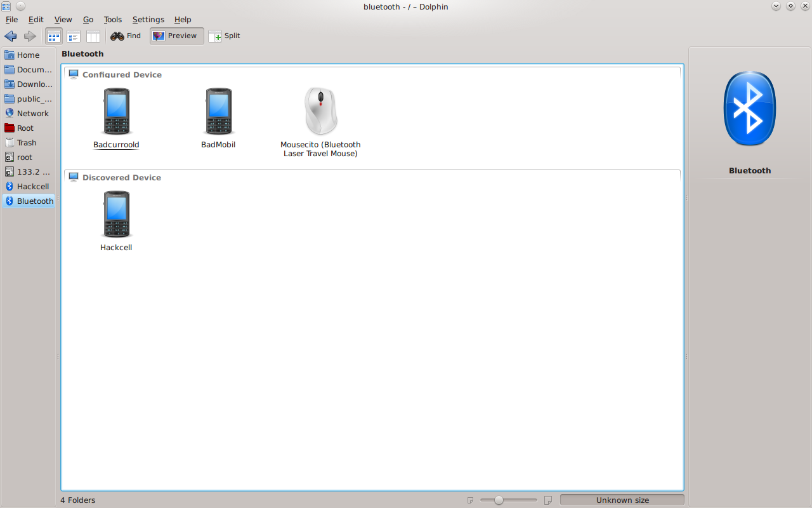
Task: Select the Hackcell phone icon
Action: (x=116, y=214)
